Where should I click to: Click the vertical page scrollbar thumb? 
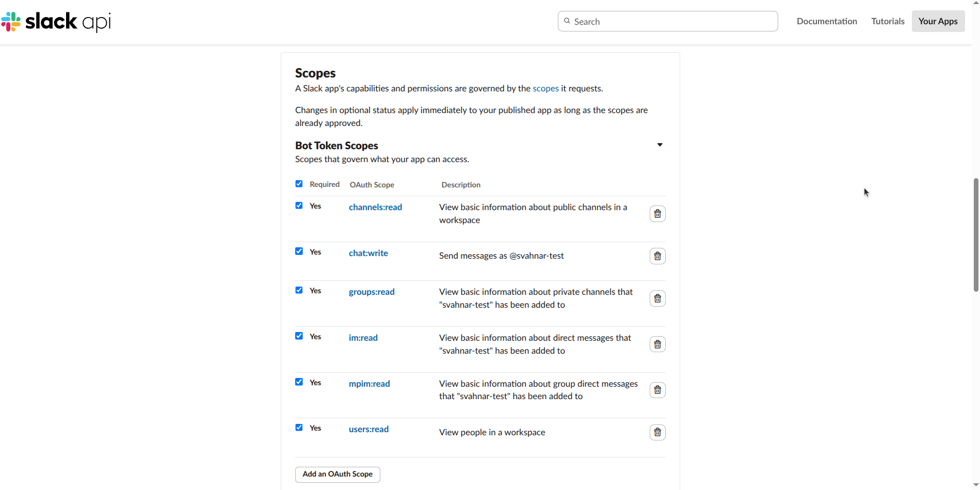pos(975,235)
